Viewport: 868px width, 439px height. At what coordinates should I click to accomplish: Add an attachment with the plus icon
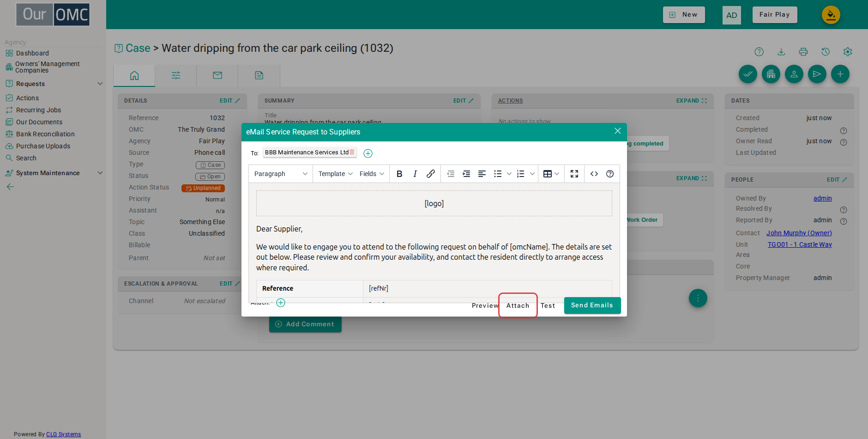coord(281,303)
